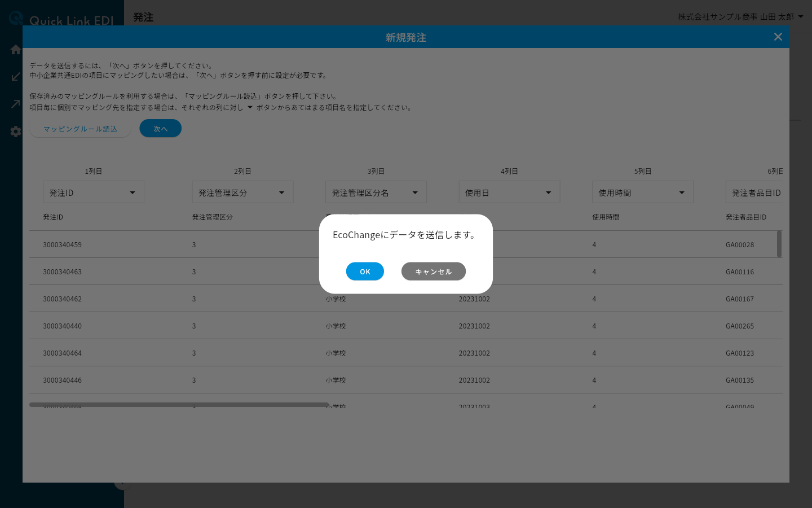Click the 発注 page title

point(143,17)
